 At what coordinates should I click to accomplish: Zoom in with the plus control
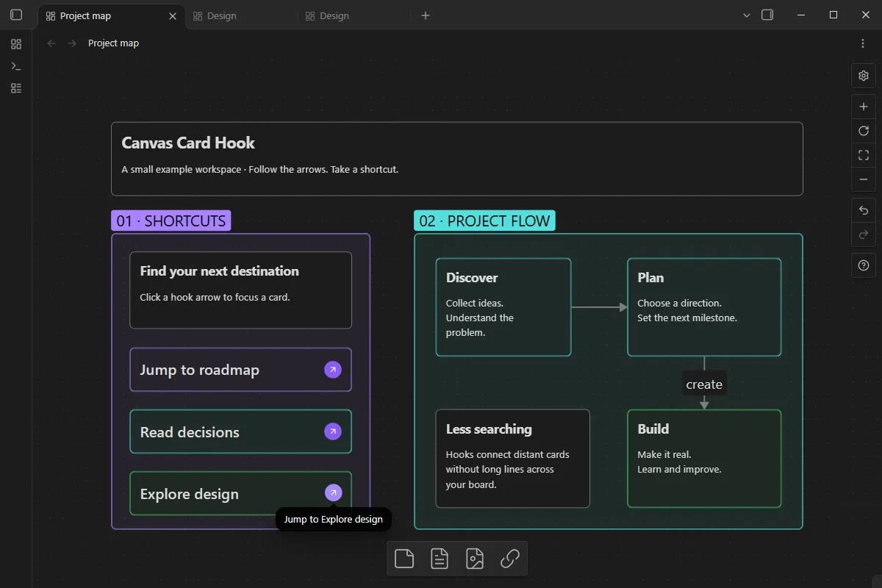pyautogui.click(x=864, y=107)
